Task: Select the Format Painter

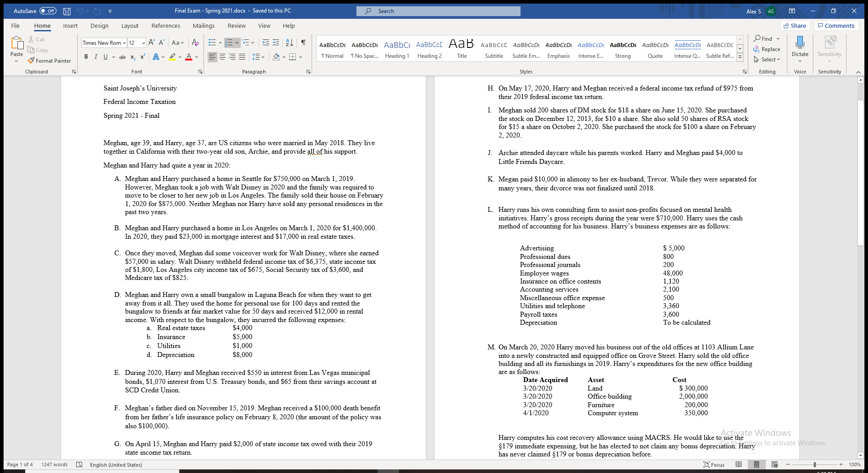Action: [50, 60]
